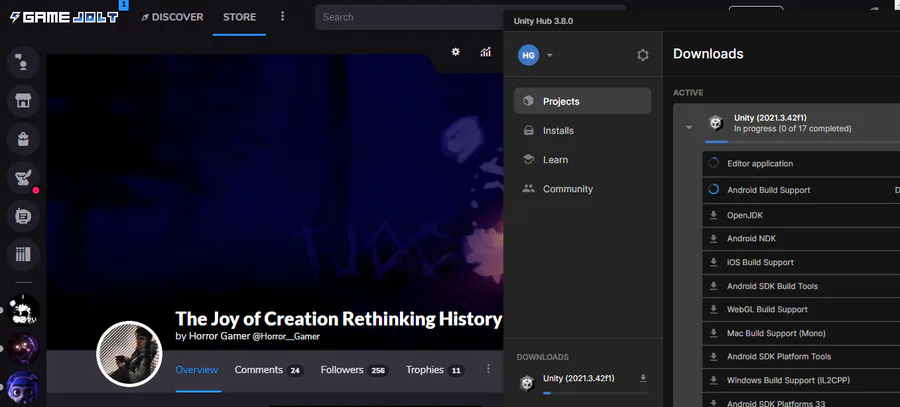Click the Windows Build Support (IL2CPP) download icon

pos(713,380)
